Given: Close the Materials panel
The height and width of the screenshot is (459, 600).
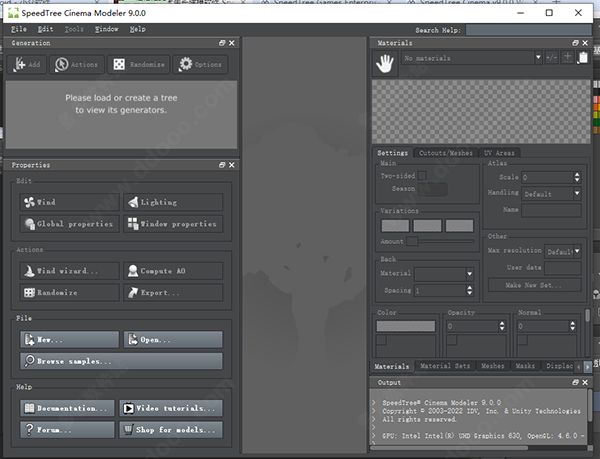Looking at the screenshot, I should pos(585,43).
